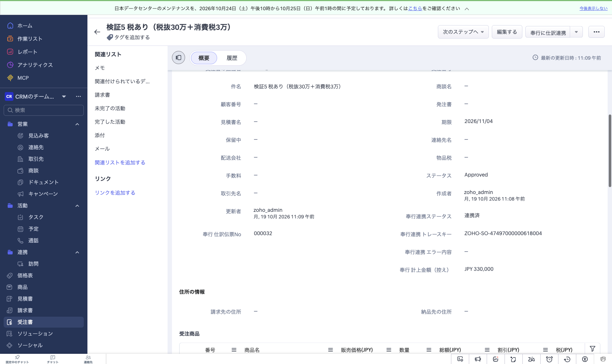Select 請求書 in related list

(102, 95)
